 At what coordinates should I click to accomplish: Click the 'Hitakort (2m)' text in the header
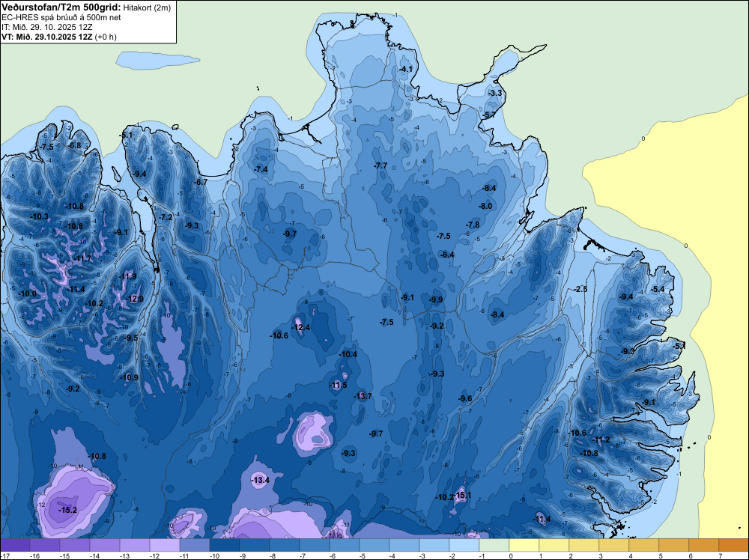(147, 7)
